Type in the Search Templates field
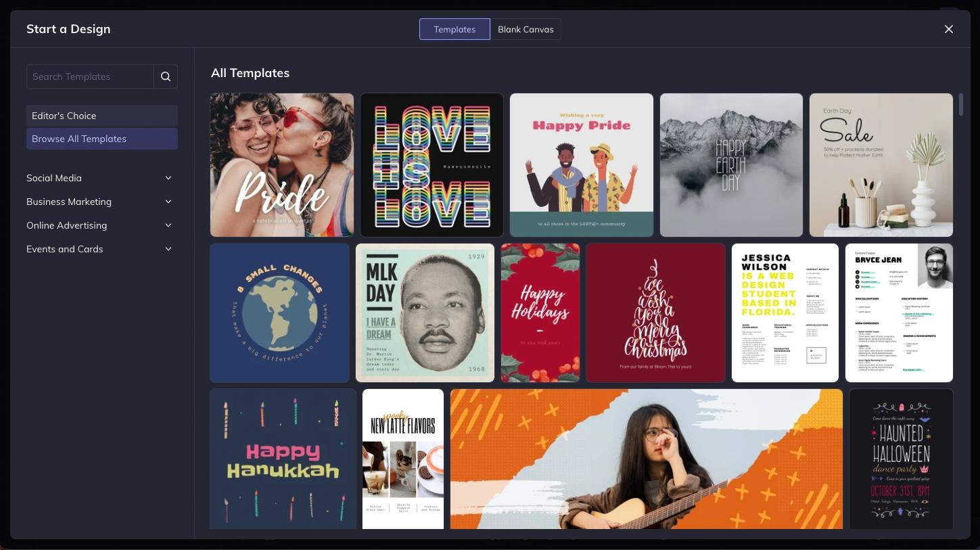980x550 pixels. point(90,76)
